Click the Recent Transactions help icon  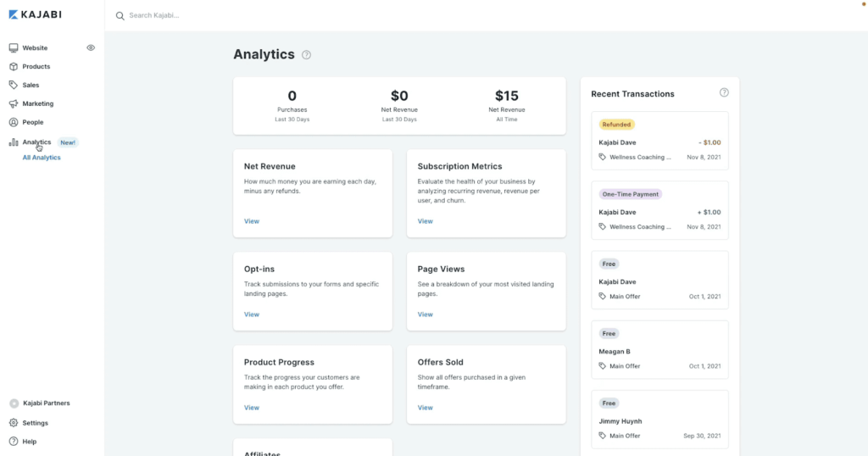[724, 92]
